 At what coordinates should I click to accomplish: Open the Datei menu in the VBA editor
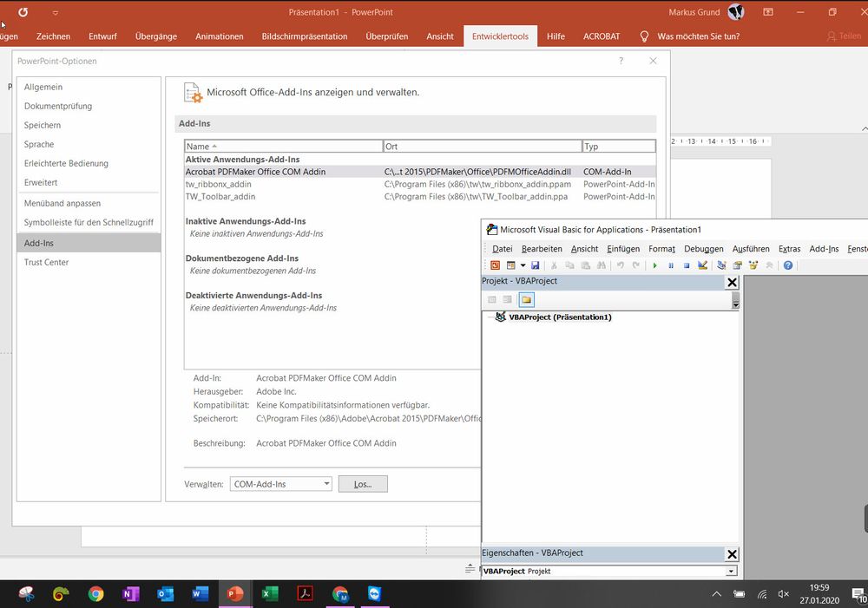coord(502,249)
